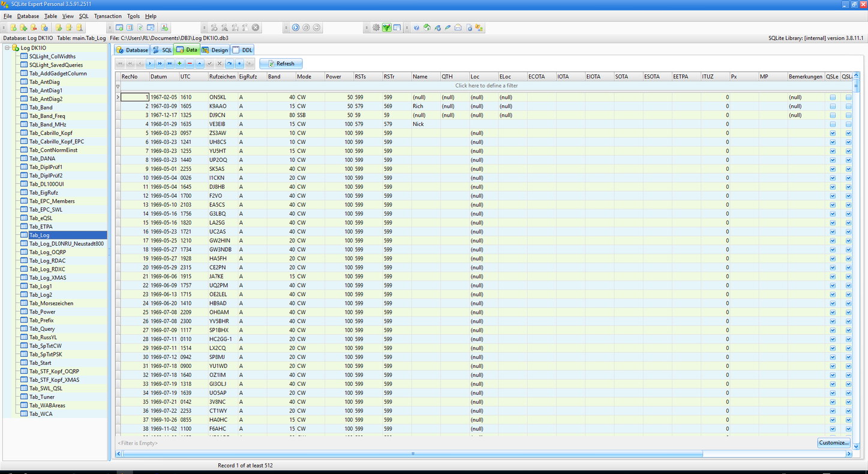Go to next record with navigator arrow
The image size is (868, 474).
click(150, 64)
